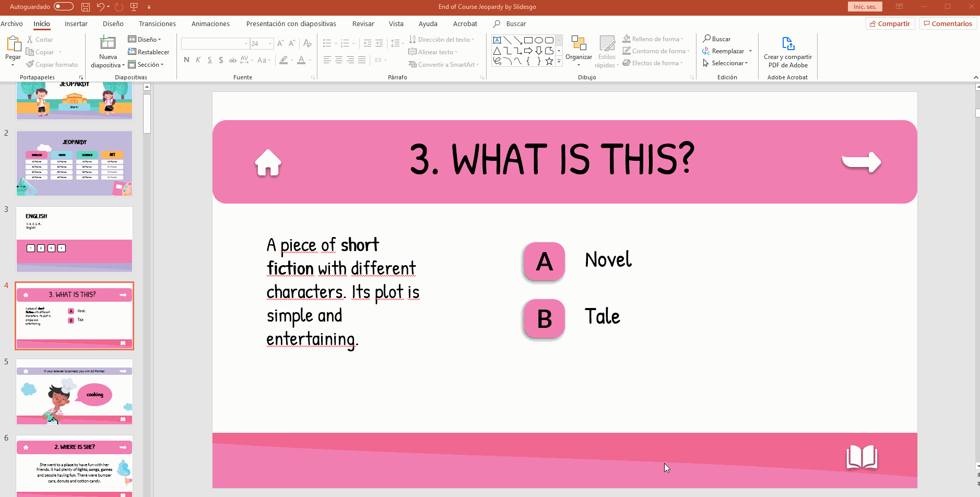This screenshot has width=980, height=497.
Task: Click the white arrow on slide header
Action: point(862,162)
